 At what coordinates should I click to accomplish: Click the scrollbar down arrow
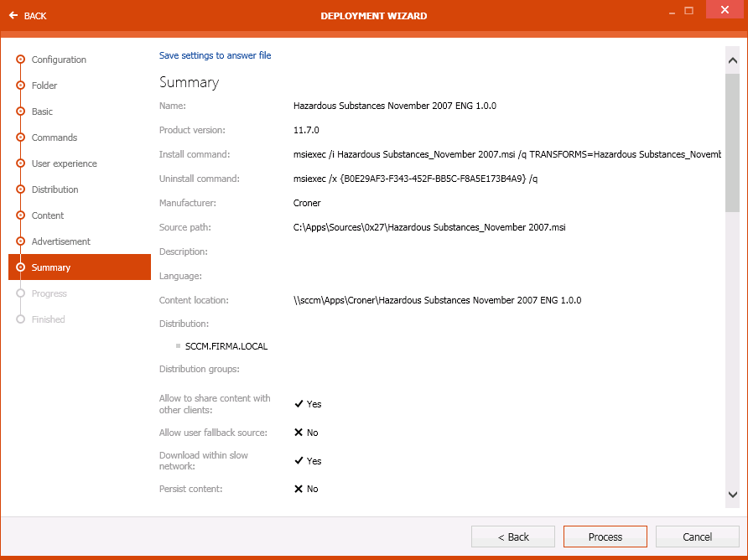(x=732, y=495)
